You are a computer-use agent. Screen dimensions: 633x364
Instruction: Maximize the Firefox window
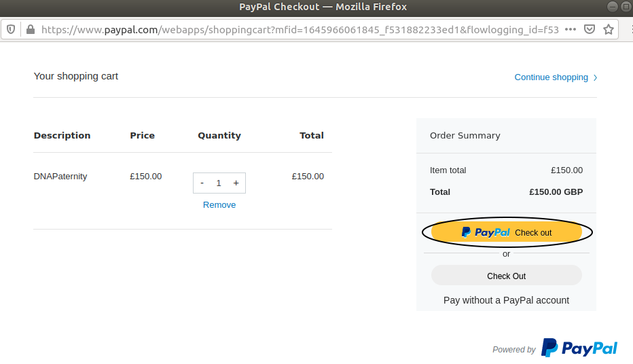(x=627, y=7)
